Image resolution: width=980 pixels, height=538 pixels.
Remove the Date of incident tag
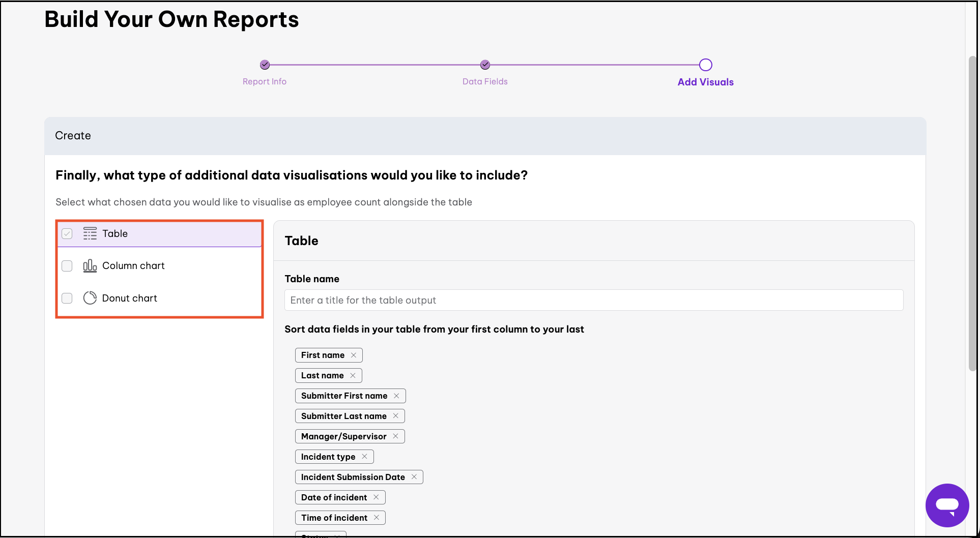click(376, 497)
